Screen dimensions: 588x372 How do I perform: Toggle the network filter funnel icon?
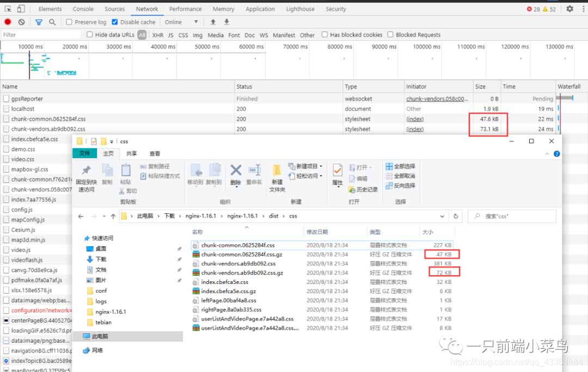39,22
